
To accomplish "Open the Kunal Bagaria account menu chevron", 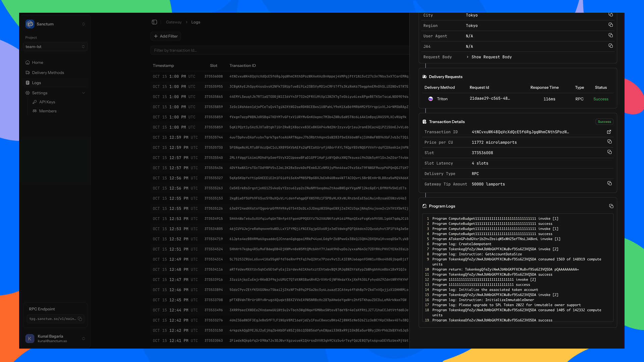I will pyautogui.click(x=84, y=339).
